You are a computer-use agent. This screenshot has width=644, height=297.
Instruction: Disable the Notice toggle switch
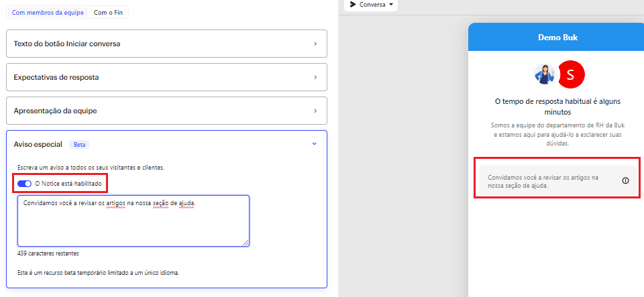tap(25, 184)
